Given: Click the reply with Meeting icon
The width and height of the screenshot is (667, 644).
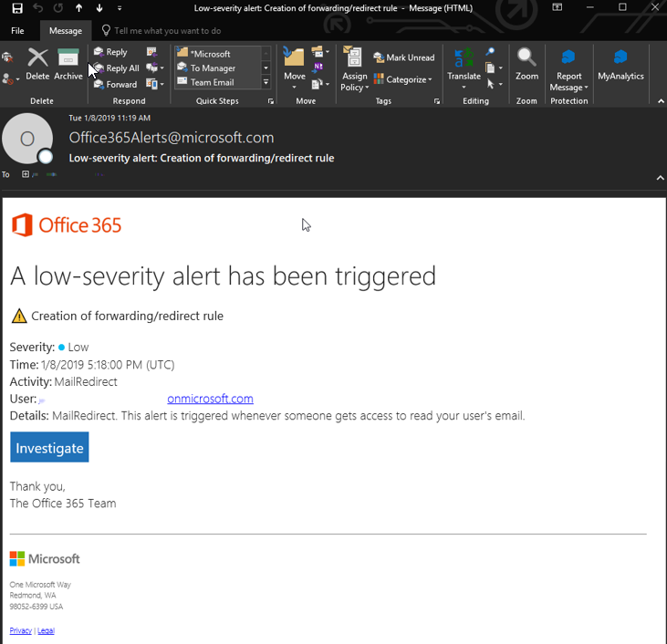Looking at the screenshot, I should (x=151, y=52).
